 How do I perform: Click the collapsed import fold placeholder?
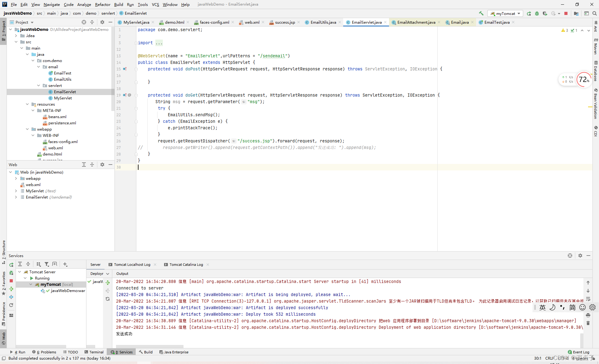click(159, 43)
